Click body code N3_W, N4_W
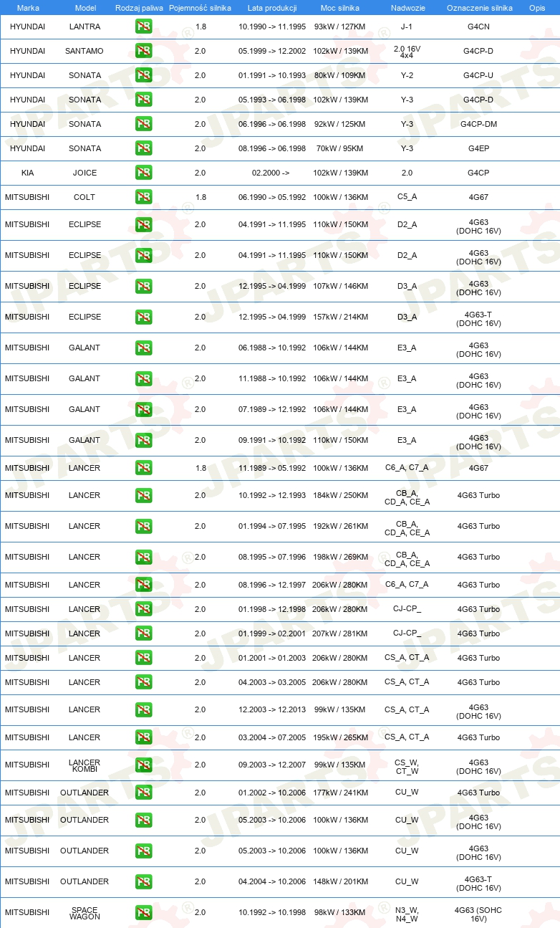Image resolution: width=560 pixels, height=928 pixels. (x=407, y=913)
